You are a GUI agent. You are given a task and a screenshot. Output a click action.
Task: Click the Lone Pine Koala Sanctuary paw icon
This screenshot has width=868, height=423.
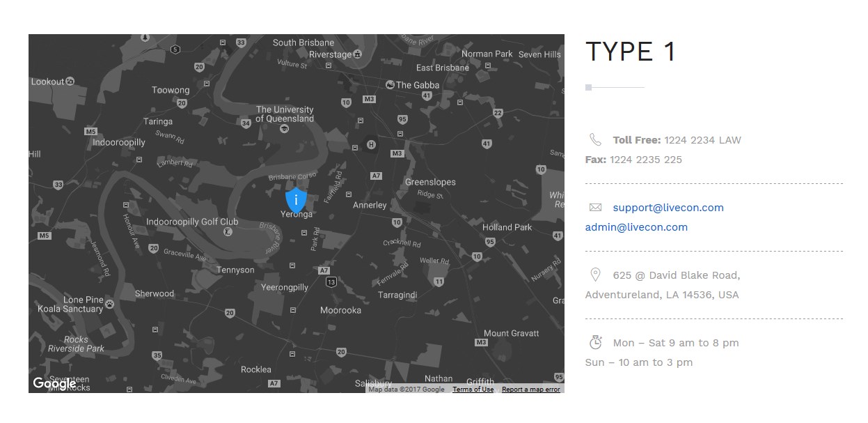pyautogui.click(x=110, y=304)
